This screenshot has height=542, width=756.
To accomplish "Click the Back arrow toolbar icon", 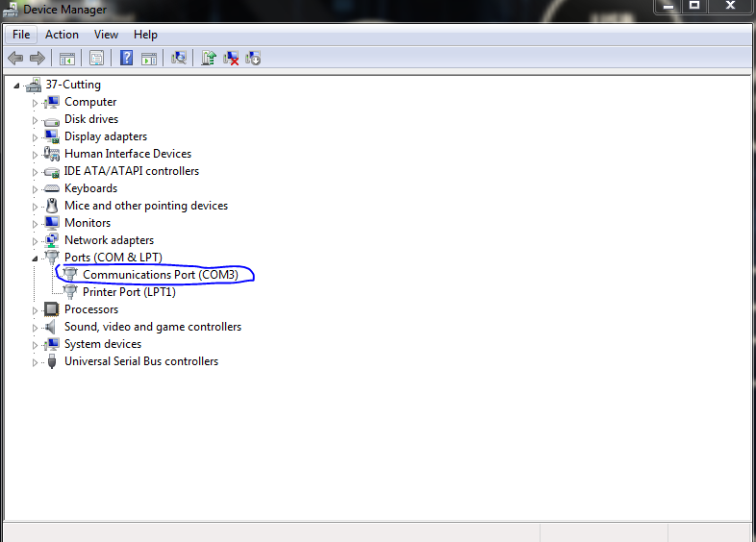I will coord(15,59).
